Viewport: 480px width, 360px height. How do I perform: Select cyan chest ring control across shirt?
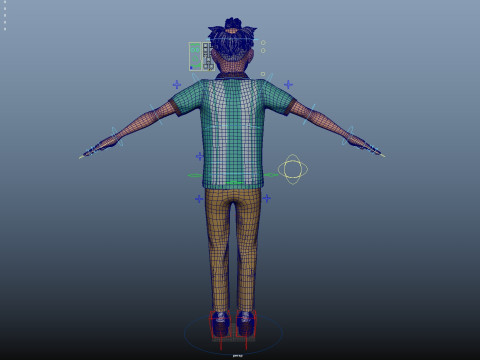[x=232, y=127]
